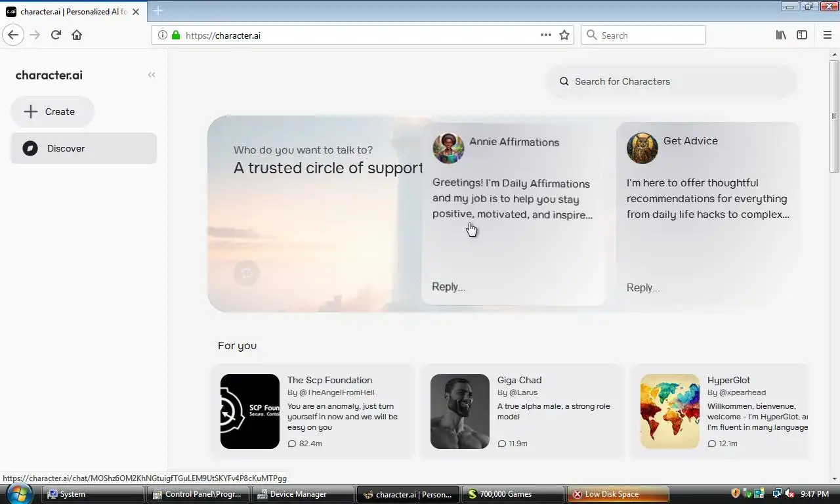Click the green secure padlock icon
Screen dimensions: 840x504
[175, 35]
